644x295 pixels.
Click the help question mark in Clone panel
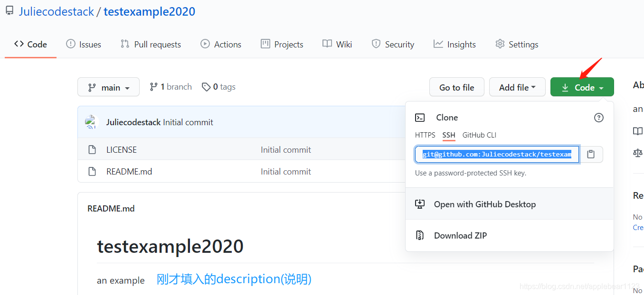tap(599, 118)
